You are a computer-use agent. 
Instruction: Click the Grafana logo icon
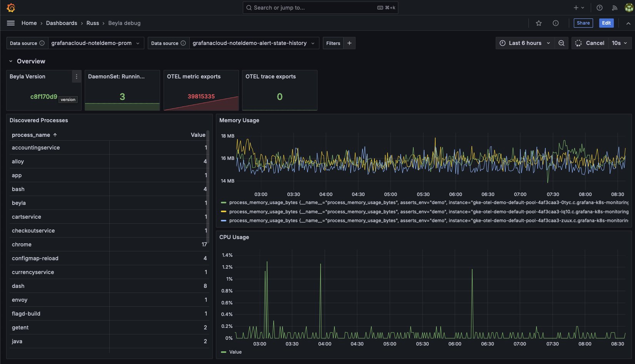pos(11,8)
